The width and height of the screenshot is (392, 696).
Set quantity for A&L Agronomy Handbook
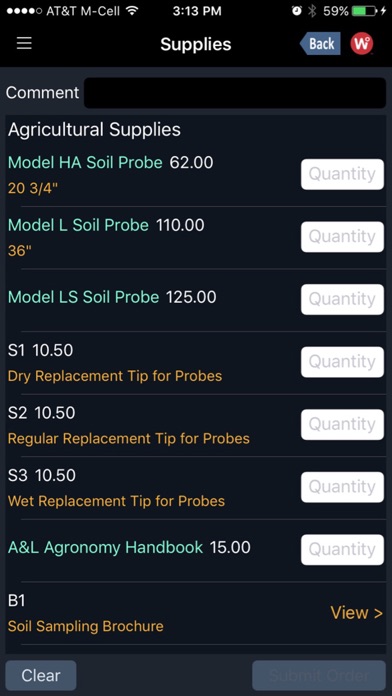point(342,550)
